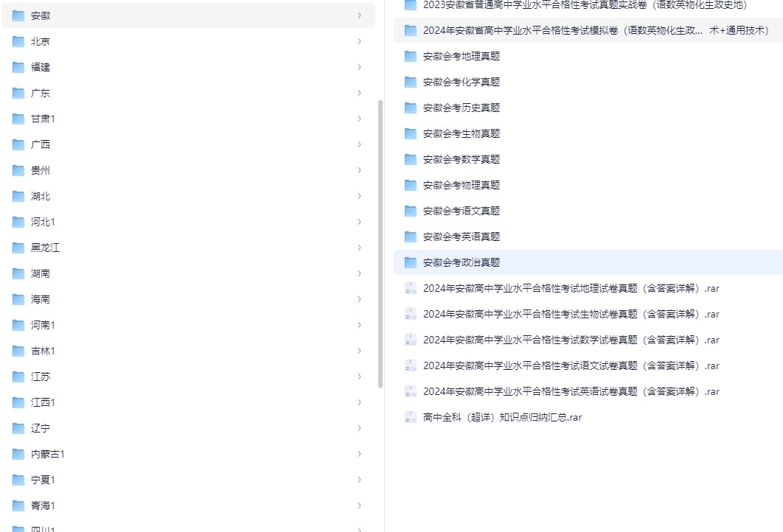
Task: Expand the 江苏 folder via its chevron
Action: click(x=359, y=377)
